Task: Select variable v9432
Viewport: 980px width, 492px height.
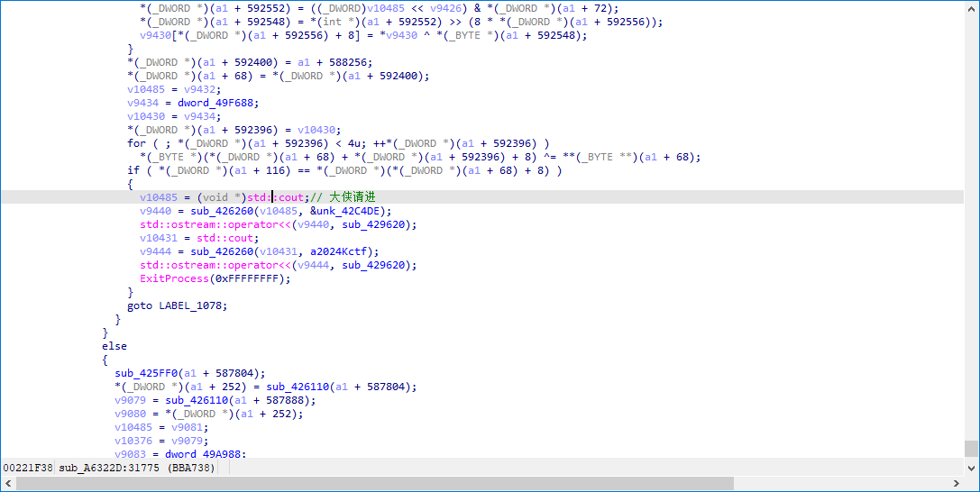Action: (x=199, y=89)
